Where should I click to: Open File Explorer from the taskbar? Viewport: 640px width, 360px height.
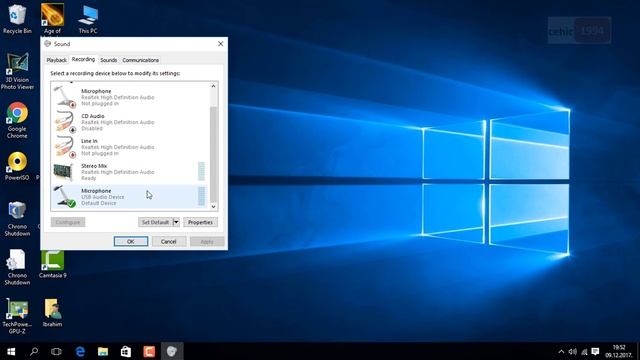[x=103, y=351]
